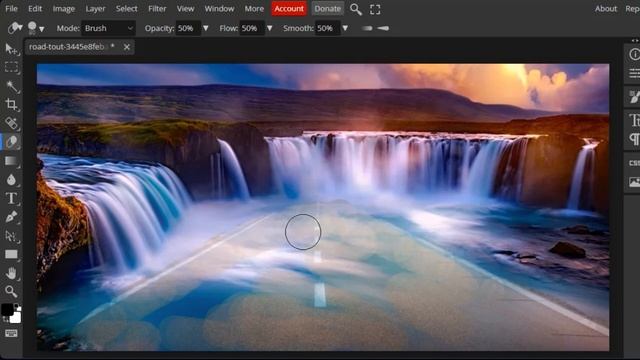Open the About link
Image resolution: width=640 pixels, height=360 pixels.
tap(606, 9)
